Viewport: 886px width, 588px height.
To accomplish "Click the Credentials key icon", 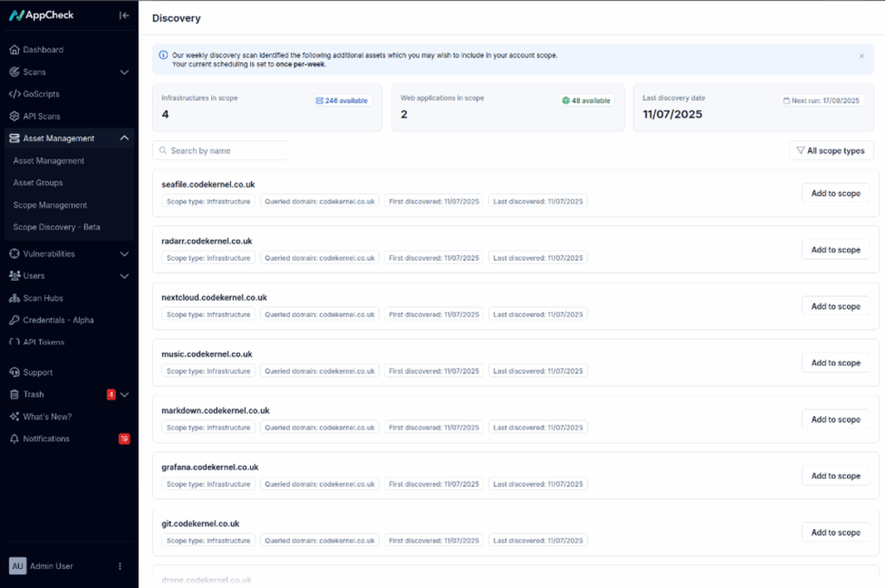I will click(x=15, y=321).
